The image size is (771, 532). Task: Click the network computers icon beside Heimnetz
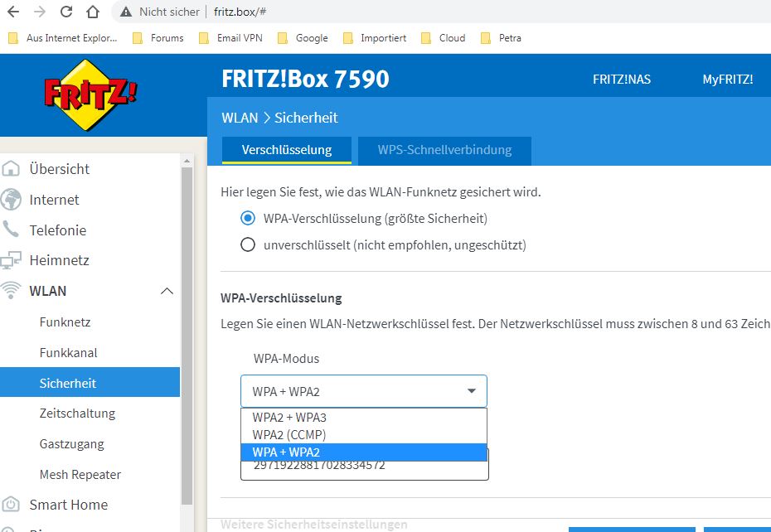tap(10, 260)
